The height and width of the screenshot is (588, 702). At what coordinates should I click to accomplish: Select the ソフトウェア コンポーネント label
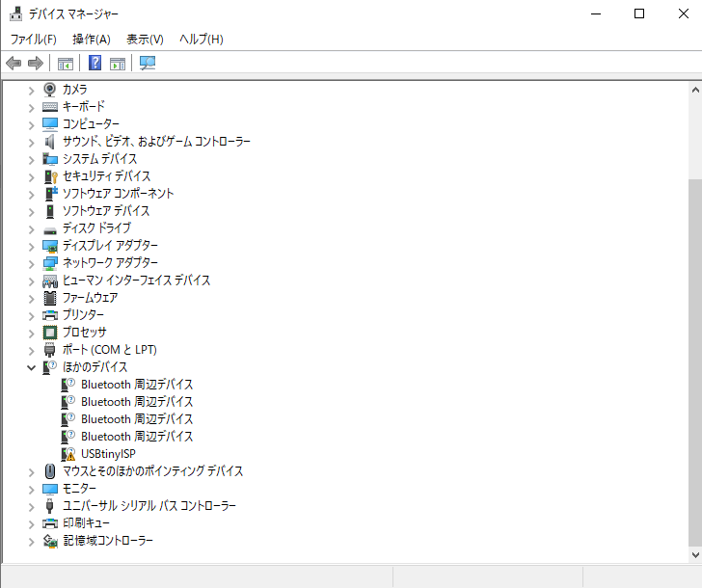pos(118,194)
